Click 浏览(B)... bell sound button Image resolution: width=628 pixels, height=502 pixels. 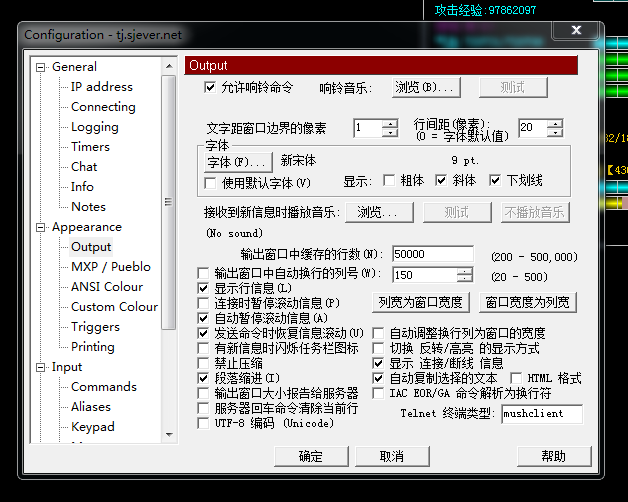pos(426,87)
